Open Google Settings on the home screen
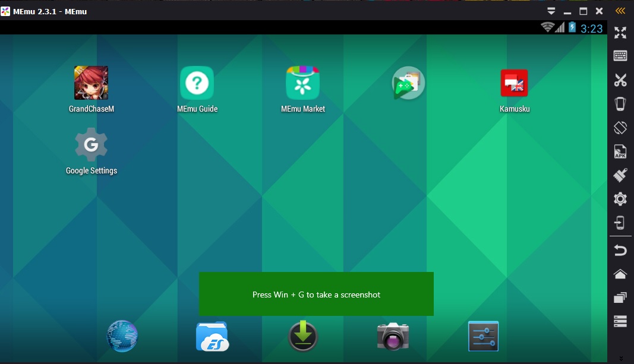The image size is (634, 364). click(x=91, y=144)
